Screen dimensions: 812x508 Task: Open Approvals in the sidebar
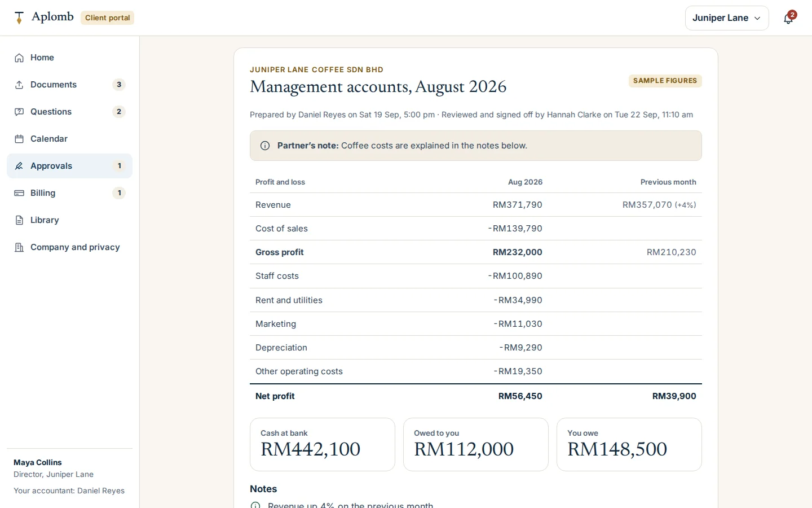click(x=69, y=166)
